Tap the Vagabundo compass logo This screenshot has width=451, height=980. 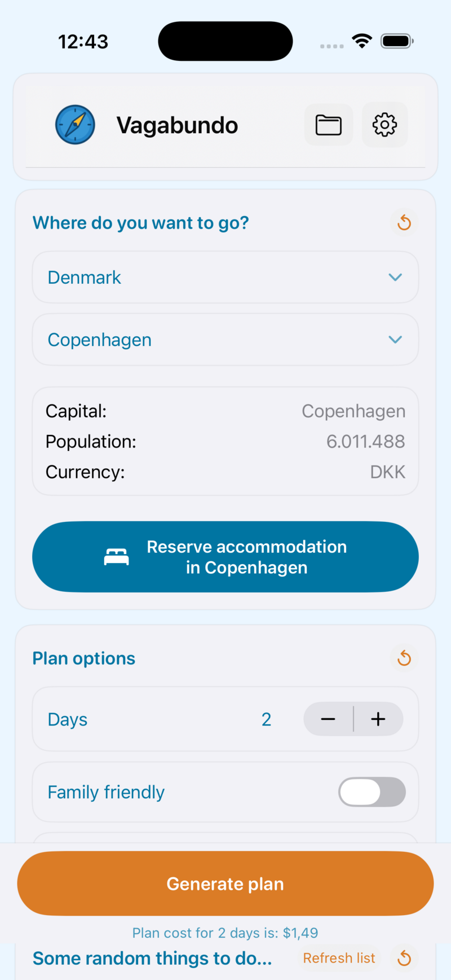coord(75,125)
